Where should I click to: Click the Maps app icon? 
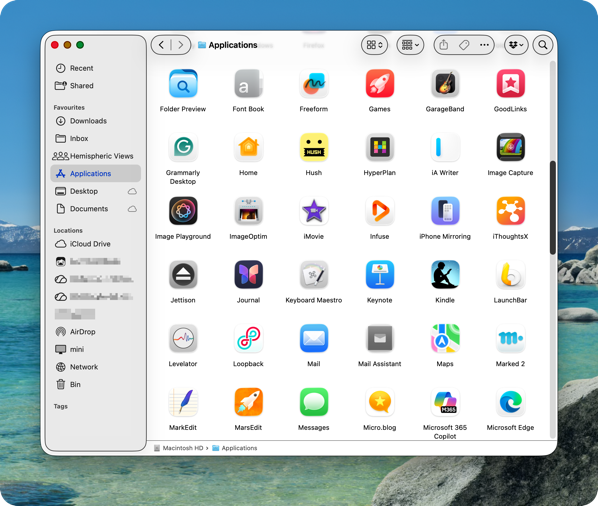click(x=445, y=338)
